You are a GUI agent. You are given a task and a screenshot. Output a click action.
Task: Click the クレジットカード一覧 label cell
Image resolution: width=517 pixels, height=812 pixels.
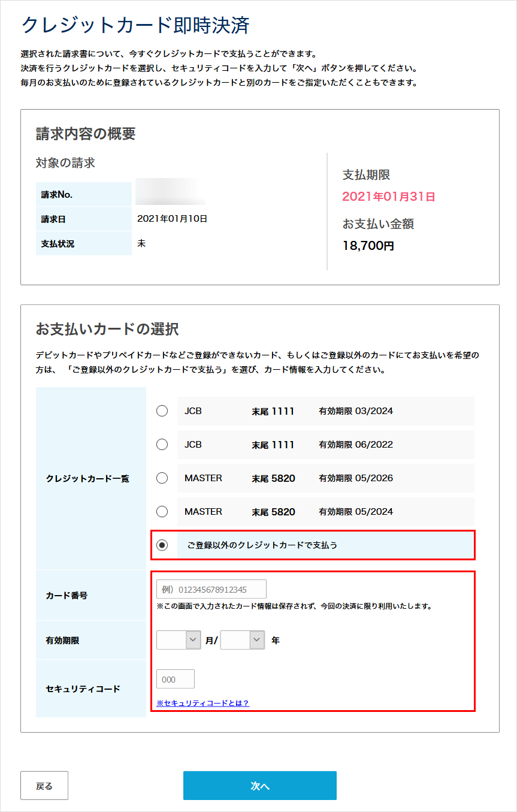coord(90,478)
